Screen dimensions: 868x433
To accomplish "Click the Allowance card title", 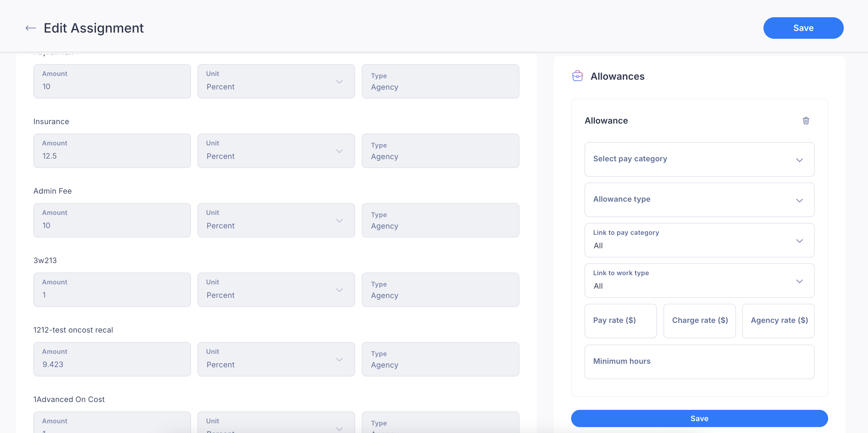I will click(606, 121).
